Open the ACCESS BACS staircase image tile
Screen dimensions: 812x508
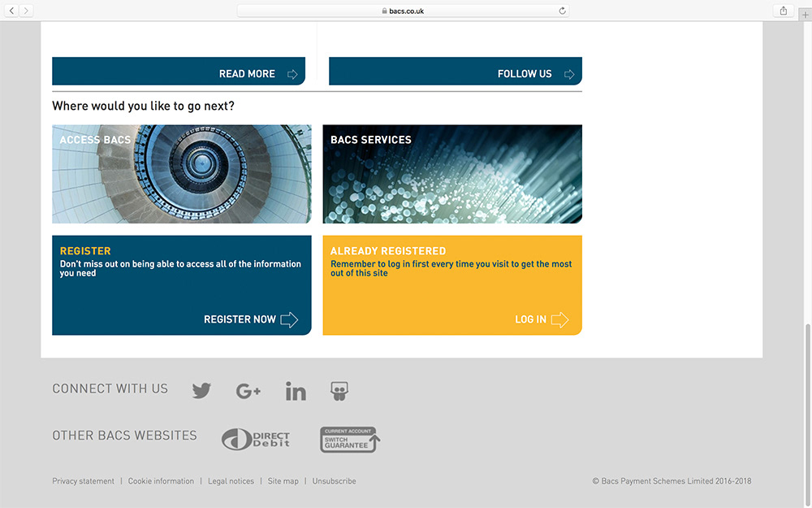[182, 174]
